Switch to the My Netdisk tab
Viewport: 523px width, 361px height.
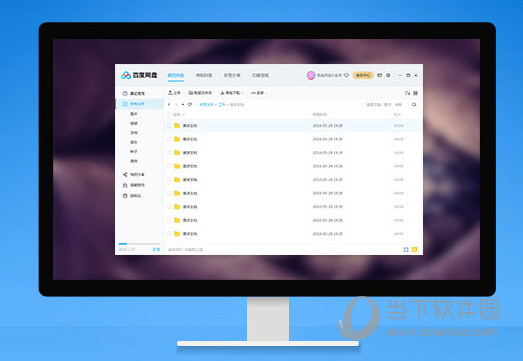175,75
